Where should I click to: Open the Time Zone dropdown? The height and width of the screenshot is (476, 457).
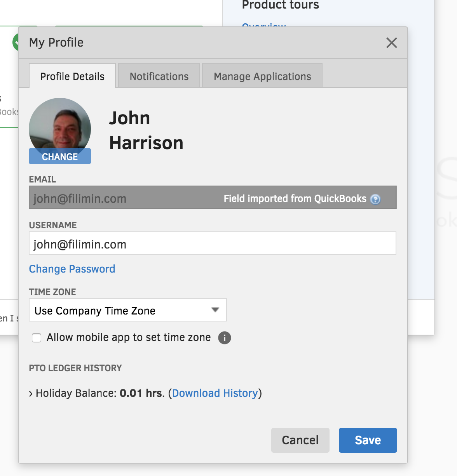128,310
